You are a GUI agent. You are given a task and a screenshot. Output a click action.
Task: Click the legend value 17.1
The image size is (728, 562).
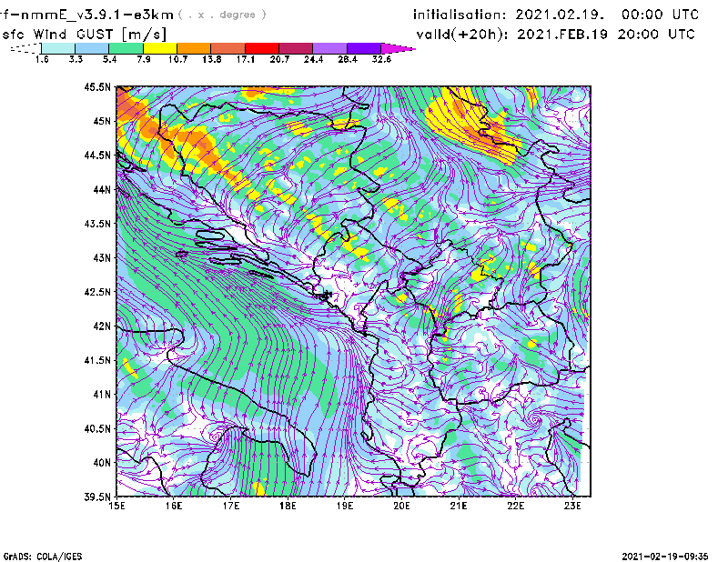(x=245, y=59)
